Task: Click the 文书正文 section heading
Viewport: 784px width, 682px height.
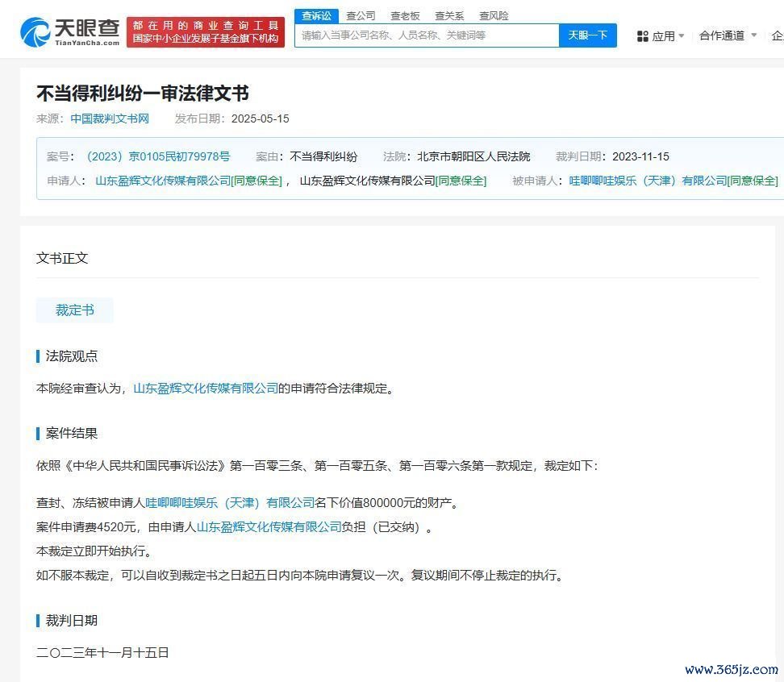Action: (x=62, y=258)
